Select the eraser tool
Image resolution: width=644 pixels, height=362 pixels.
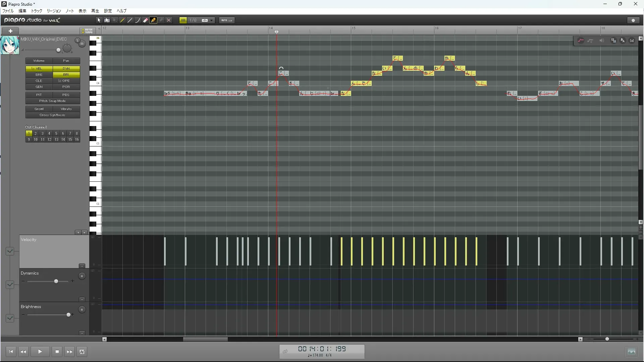(x=145, y=20)
